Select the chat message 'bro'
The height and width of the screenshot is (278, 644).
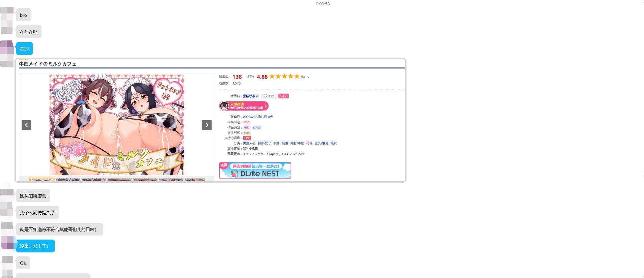24,15
